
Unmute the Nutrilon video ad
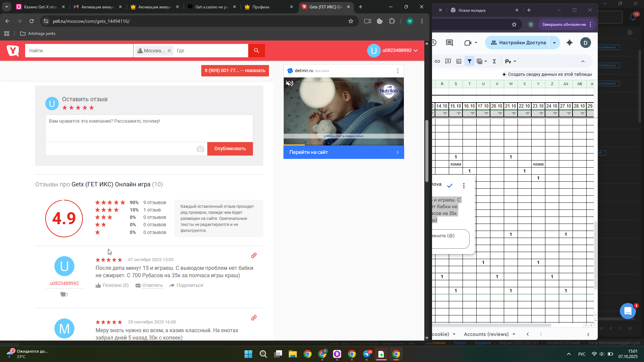tap(289, 83)
